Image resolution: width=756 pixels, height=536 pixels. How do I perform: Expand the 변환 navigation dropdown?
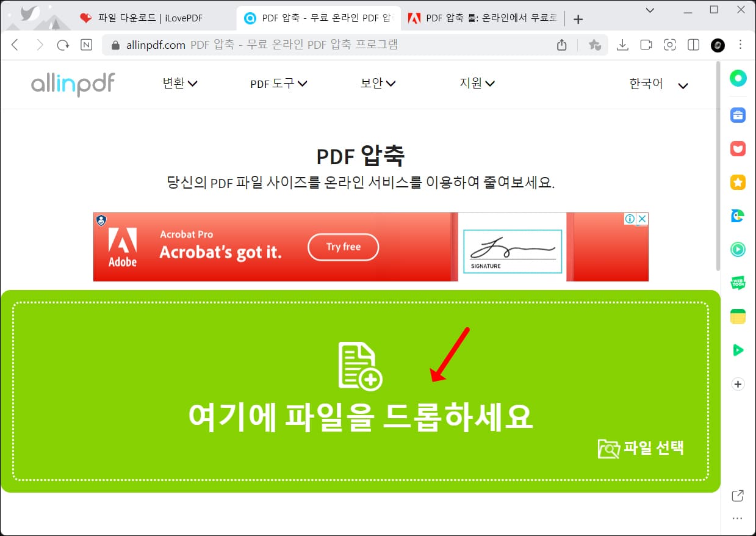pyautogui.click(x=179, y=83)
